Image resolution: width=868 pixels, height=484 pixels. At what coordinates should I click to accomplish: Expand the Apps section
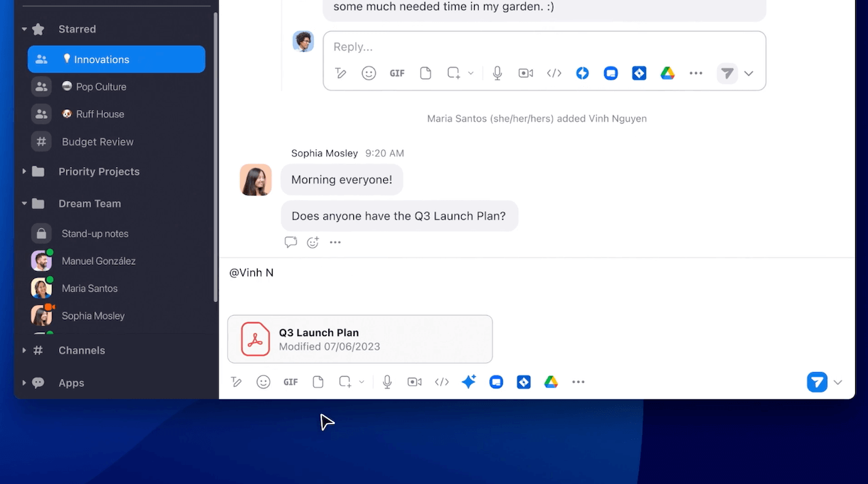pos(24,383)
